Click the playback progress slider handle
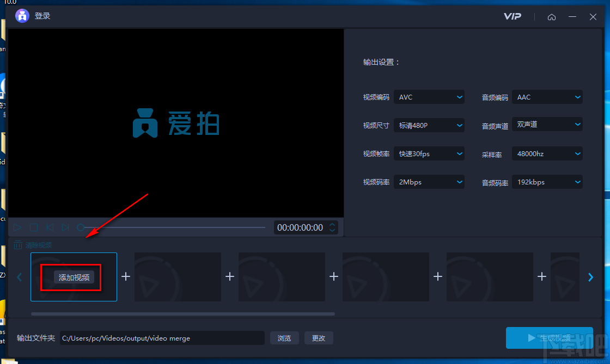This screenshot has height=364, width=610. tap(81, 227)
